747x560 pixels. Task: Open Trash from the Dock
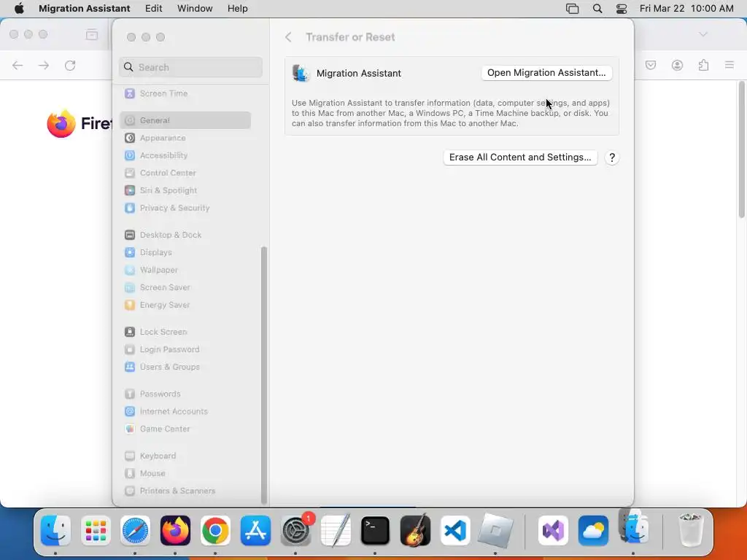click(690, 531)
